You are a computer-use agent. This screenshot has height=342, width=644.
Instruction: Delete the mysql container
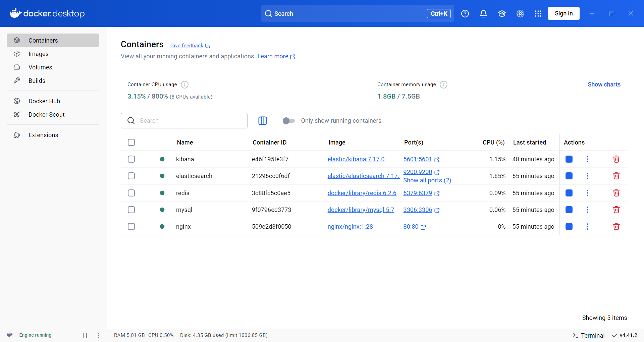[x=616, y=210]
